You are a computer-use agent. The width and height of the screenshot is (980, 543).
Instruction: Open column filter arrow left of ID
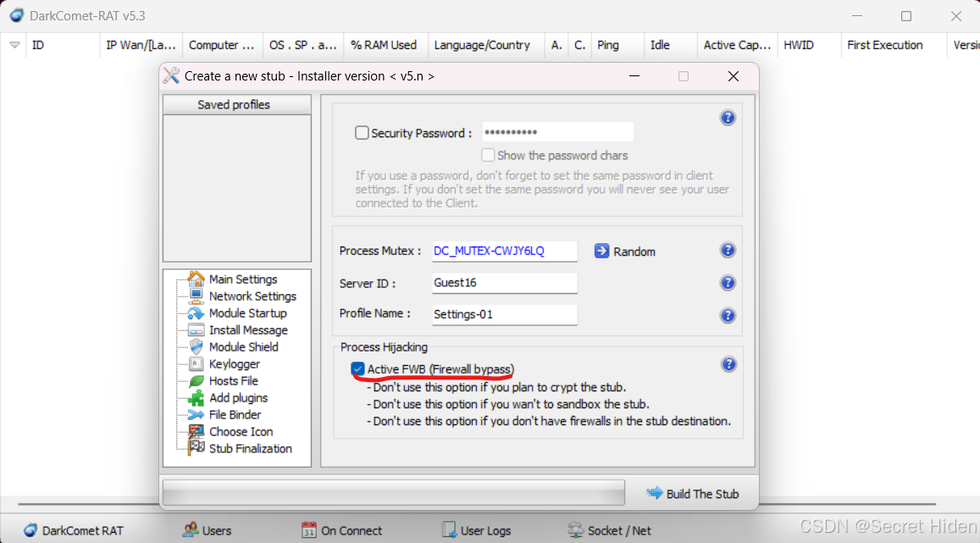coord(14,45)
